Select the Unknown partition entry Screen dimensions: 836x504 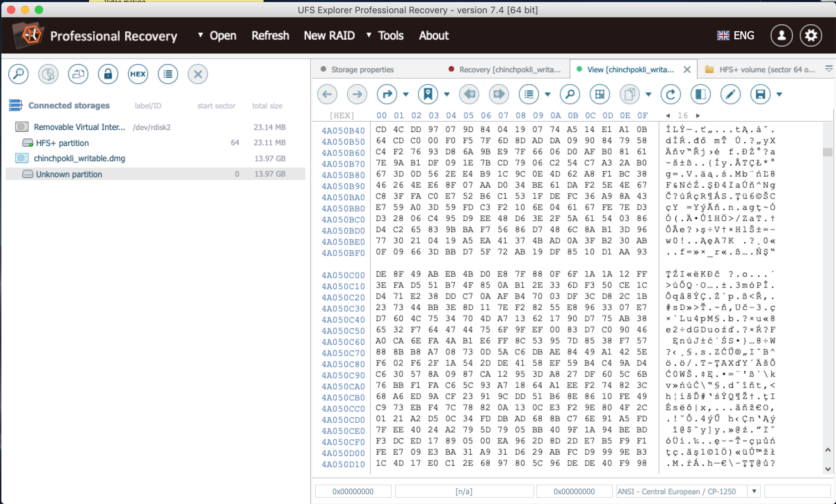tap(155, 174)
